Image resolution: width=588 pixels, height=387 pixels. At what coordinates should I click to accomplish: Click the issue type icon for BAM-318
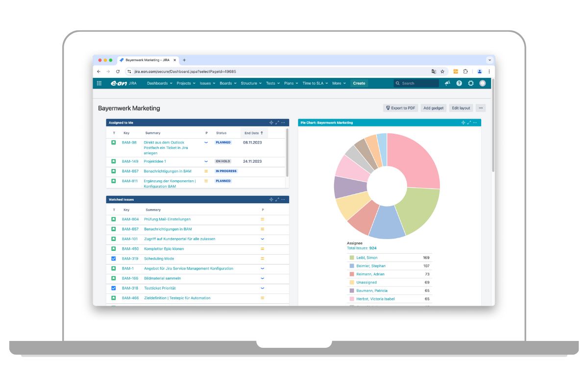[x=114, y=288]
